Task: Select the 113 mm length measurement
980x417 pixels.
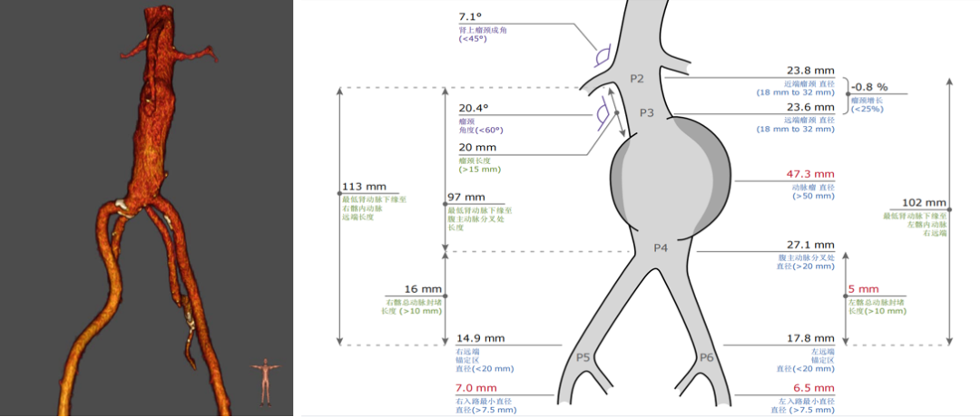Action: [358, 187]
